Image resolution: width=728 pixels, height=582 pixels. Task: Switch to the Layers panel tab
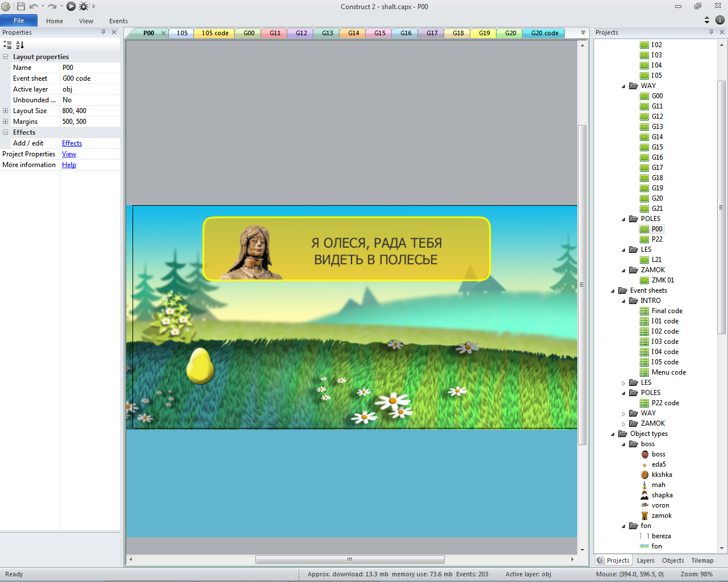coord(646,560)
